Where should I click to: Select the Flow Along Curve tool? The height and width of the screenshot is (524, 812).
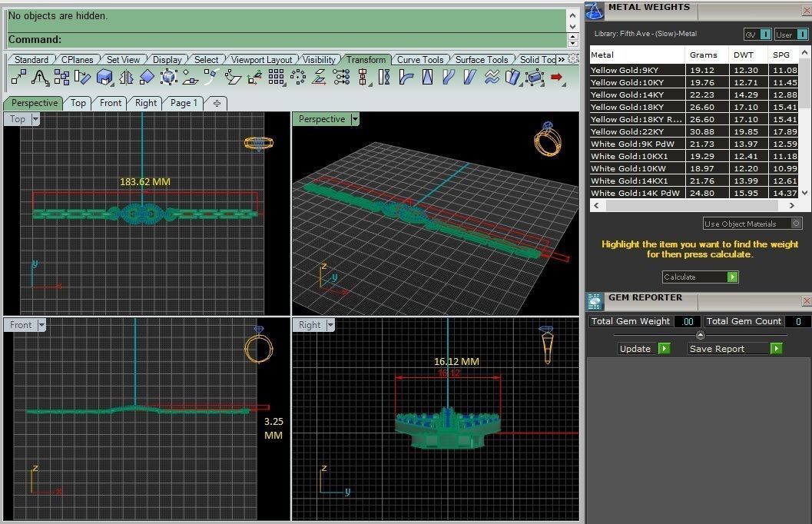(x=449, y=77)
